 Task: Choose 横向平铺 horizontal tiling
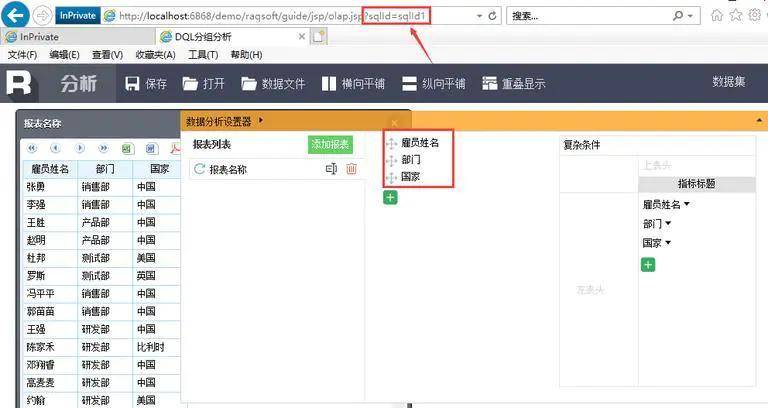[x=353, y=83]
